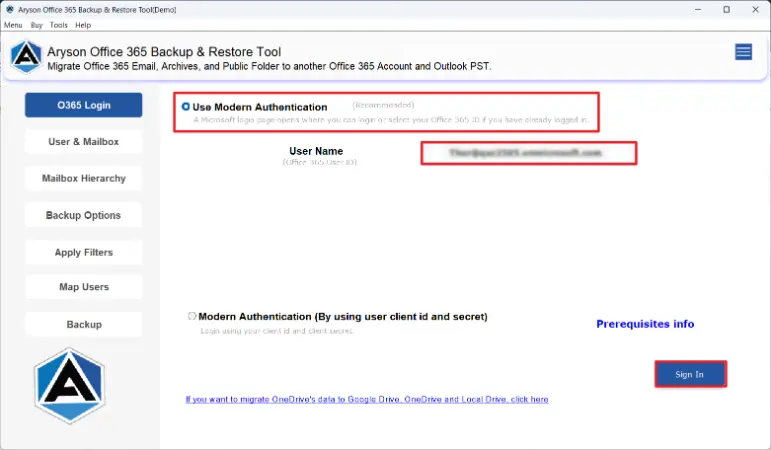Click the Aryson logo in header
This screenshot has height=450, width=771.
tap(26, 57)
